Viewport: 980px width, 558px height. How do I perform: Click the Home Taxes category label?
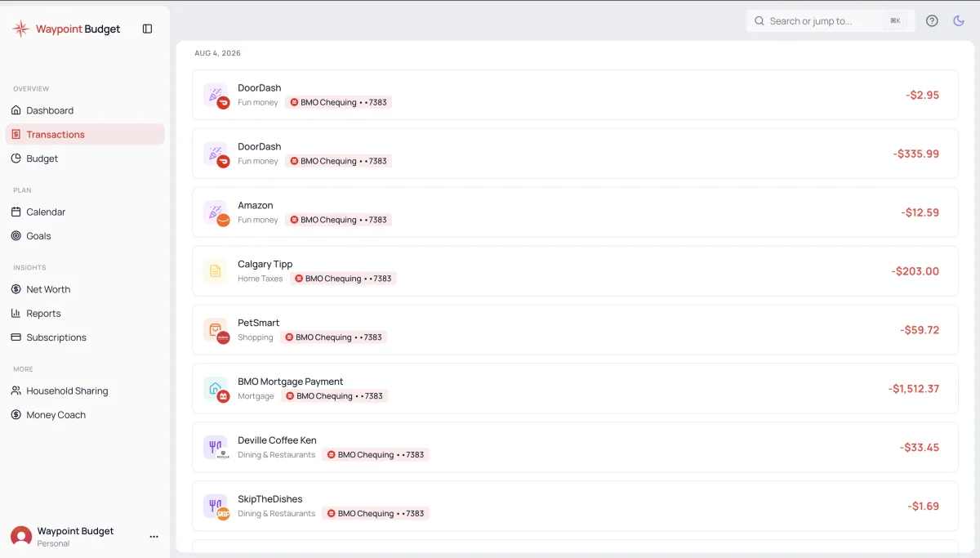261,279
